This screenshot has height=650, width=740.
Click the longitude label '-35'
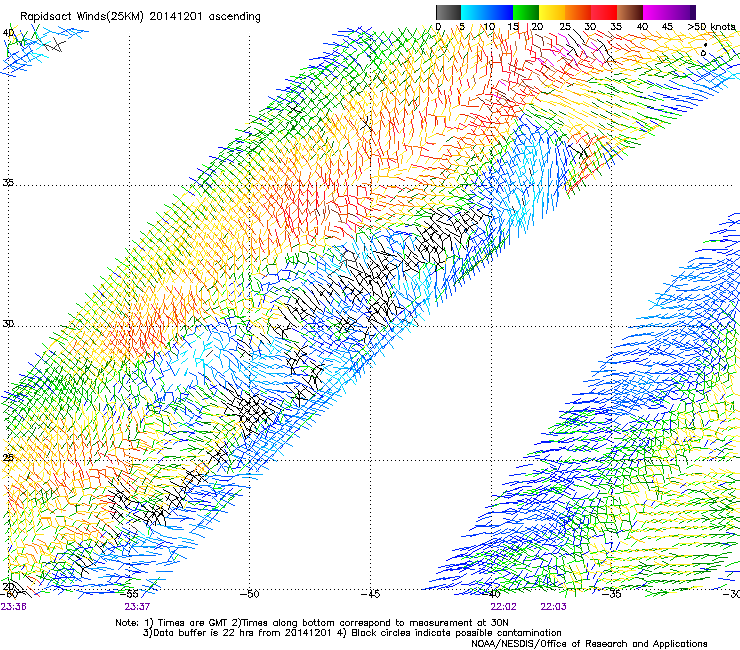[612, 594]
